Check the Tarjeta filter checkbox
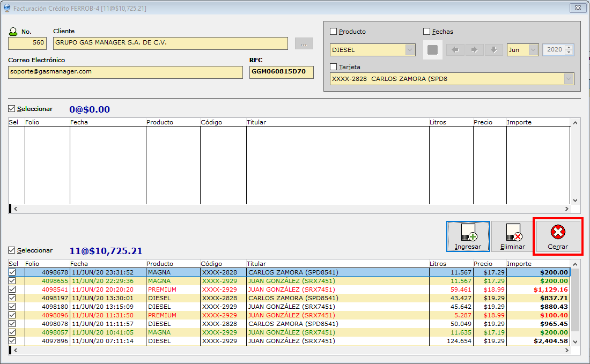This screenshot has height=364, width=590. [334, 67]
